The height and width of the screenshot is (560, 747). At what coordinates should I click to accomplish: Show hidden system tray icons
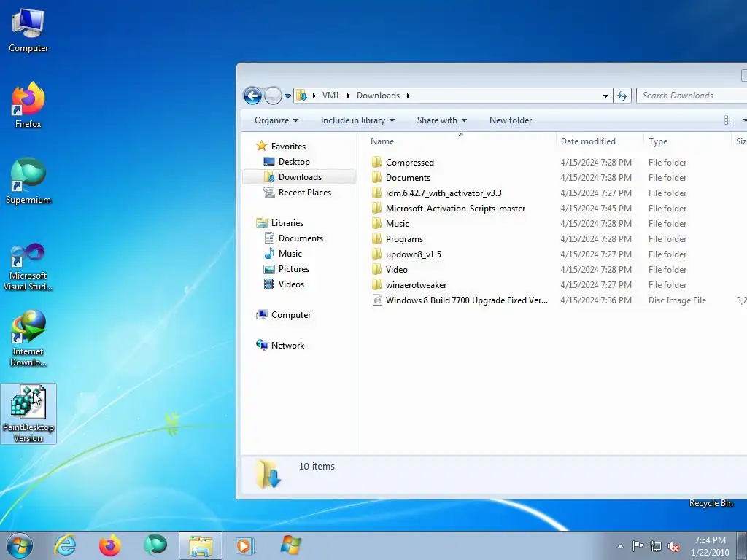pos(620,546)
